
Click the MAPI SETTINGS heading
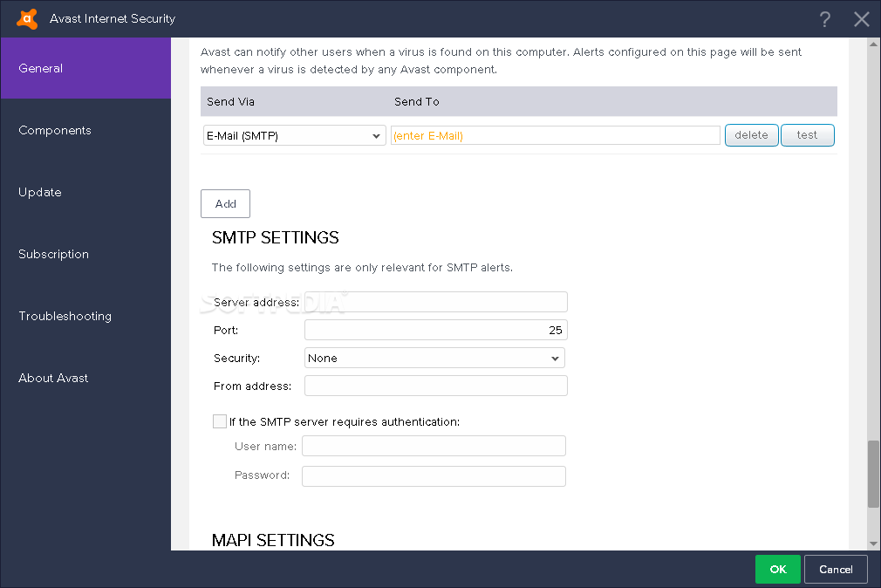coord(273,540)
